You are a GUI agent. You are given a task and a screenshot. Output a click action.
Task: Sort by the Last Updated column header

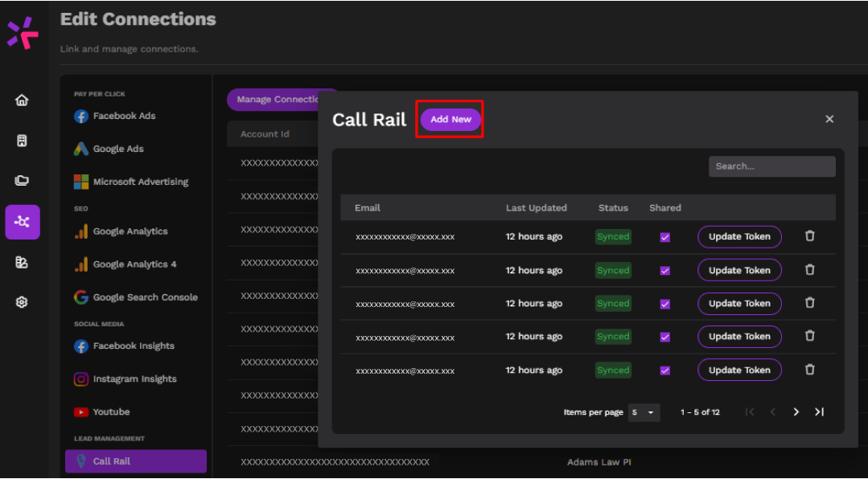tap(537, 208)
